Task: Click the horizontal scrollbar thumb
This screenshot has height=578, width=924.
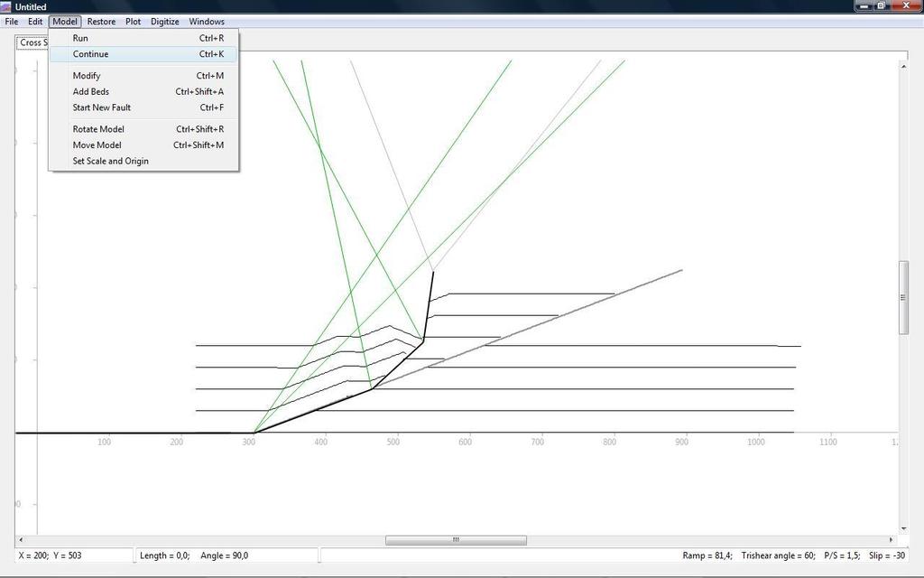Action: (456, 540)
